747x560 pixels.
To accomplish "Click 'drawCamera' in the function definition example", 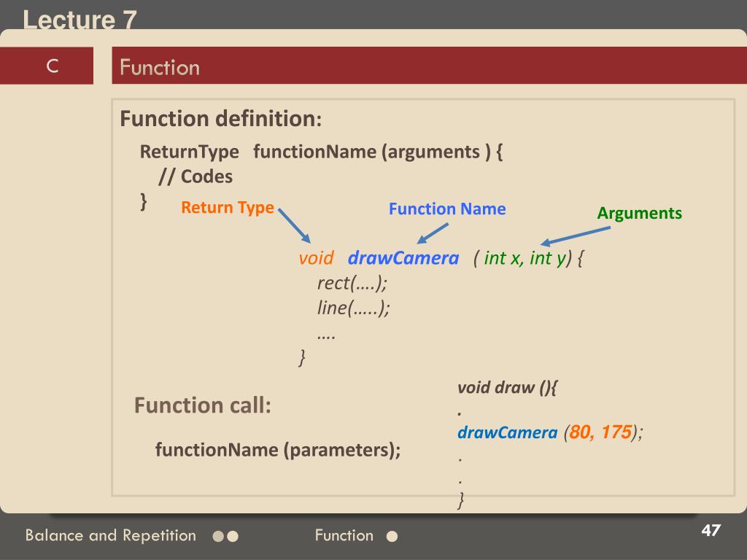I will [x=403, y=258].
